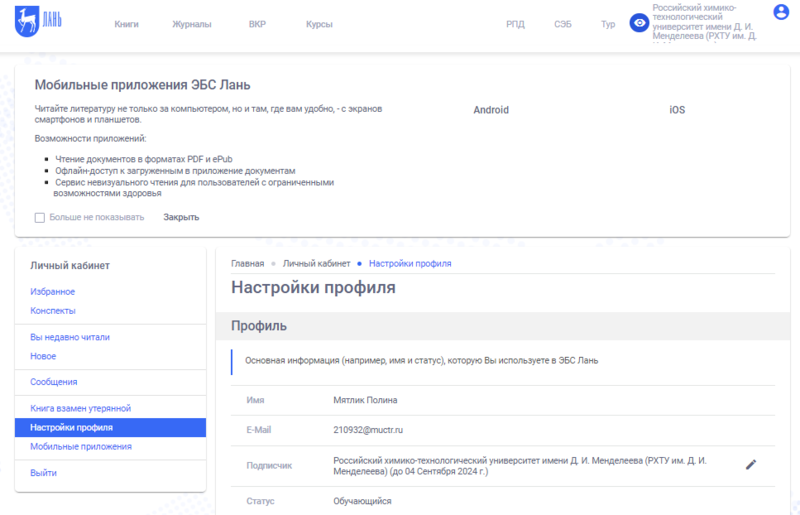The image size is (800, 515).
Task: Click the 'Личный кабинет' sidebar heading
Action: point(70,265)
